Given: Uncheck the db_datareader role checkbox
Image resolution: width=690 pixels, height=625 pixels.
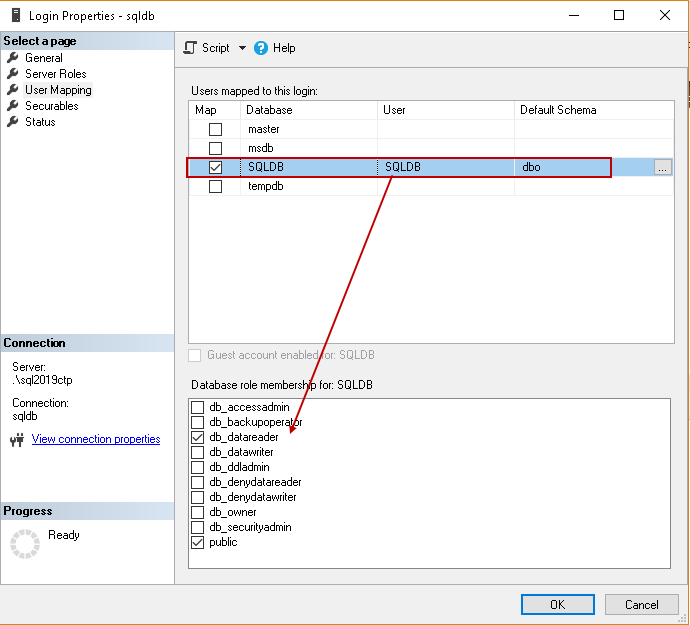Looking at the screenshot, I should [198, 438].
